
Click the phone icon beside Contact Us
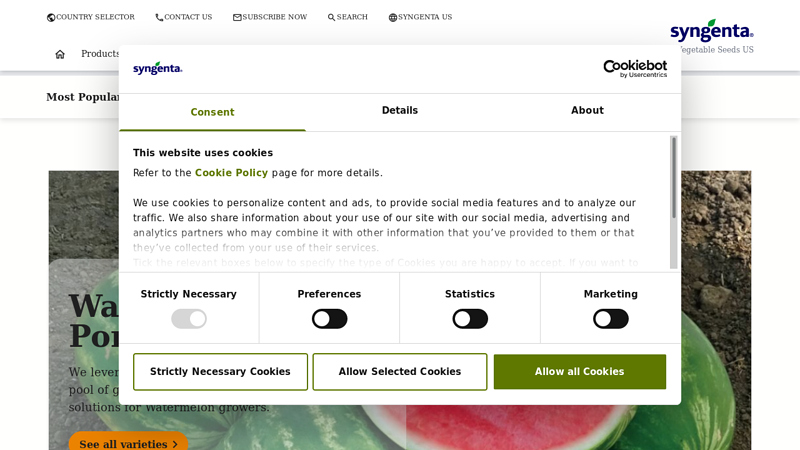[159, 17]
